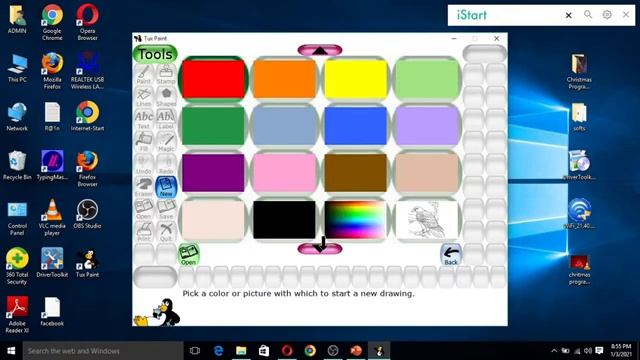The image size is (640, 360).
Task: Click Open in the Tools panel
Action: click(144, 209)
